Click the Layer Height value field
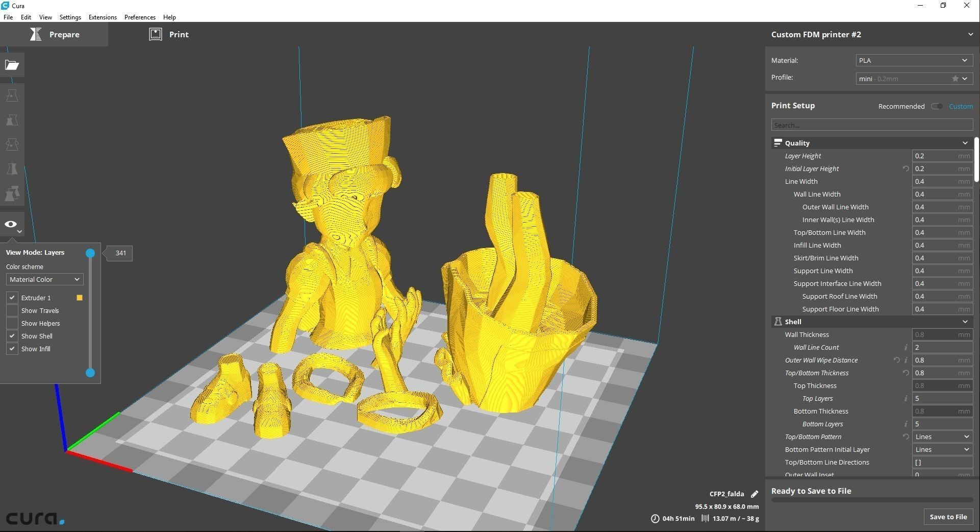This screenshot has width=980, height=532. tap(942, 156)
